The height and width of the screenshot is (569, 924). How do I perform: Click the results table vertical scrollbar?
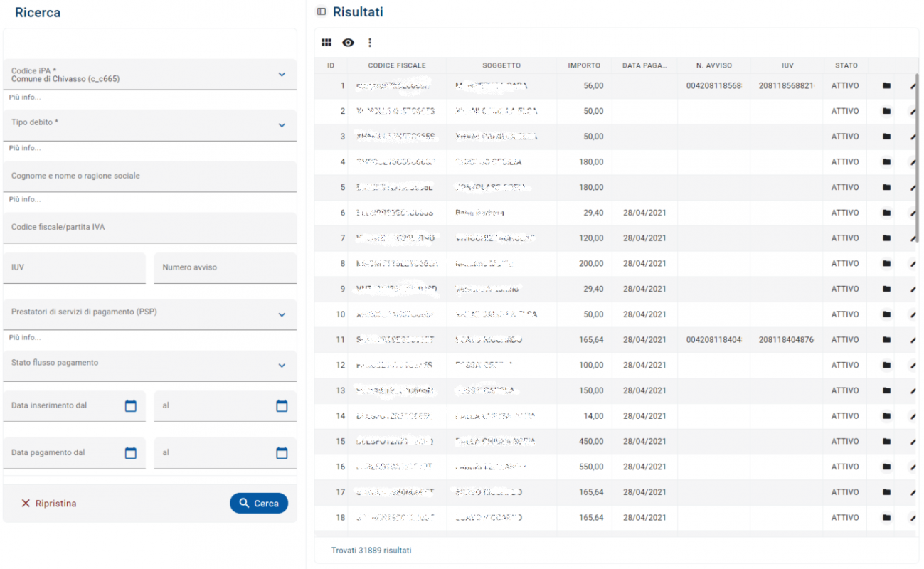tap(916, 156)
